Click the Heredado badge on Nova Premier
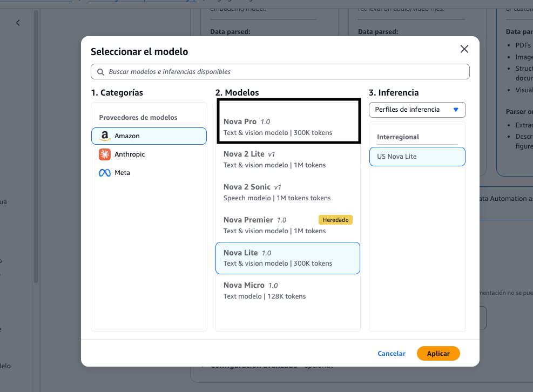This screenshot has height=392, width=533. pyautogui.click(x=335, y=220)
